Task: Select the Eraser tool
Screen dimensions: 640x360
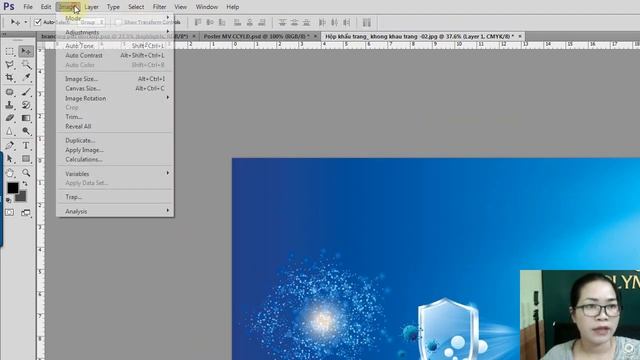Action: (x=10, y=118)
